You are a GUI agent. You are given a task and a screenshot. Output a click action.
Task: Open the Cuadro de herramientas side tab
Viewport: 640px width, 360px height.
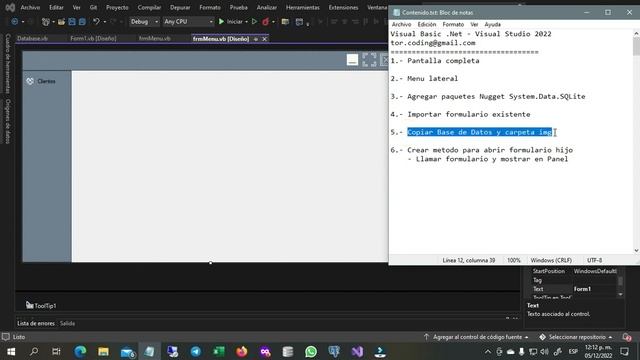click(x=7, y=63)
